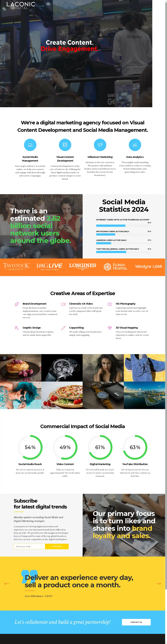Image resolution: width=167 pixels, height=644 pixels.
Task: Click the Cinematic 4K Video camera icon
Action: click(63, 304)
